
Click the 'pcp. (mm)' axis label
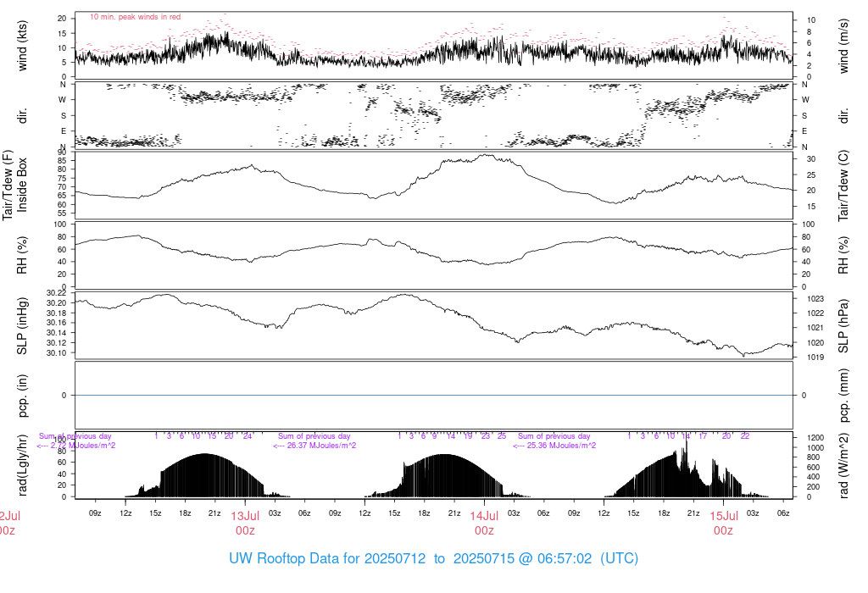(843, 396)
